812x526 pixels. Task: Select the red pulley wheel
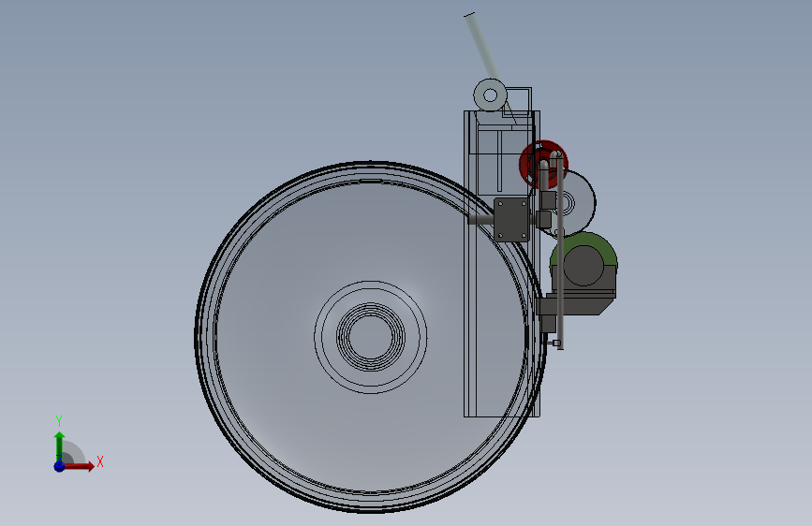point(543,164)
